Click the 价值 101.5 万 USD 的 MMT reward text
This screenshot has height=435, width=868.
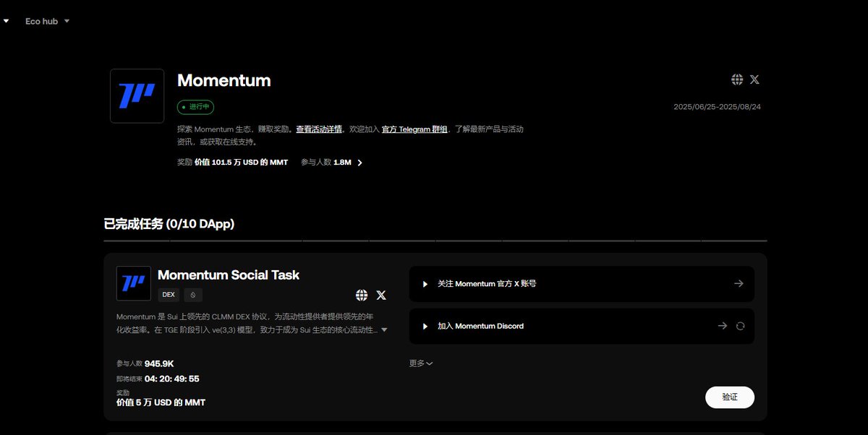(x=241, y=163)
